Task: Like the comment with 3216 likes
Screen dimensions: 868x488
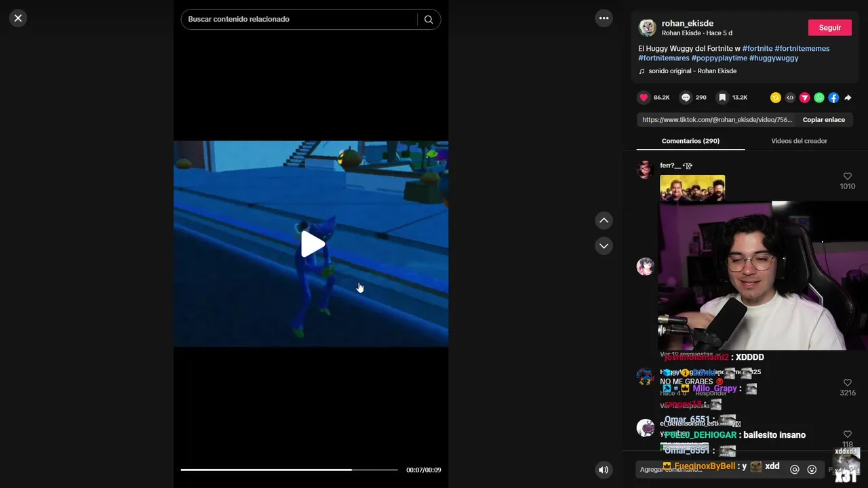Action: pyautogui.click(x=847, y=383)
